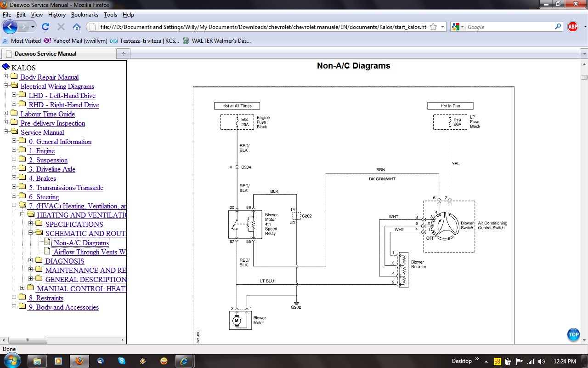The height and width of the screenshot is (368, 588).
Task: Stop loading the page
Action: [61, 27]
